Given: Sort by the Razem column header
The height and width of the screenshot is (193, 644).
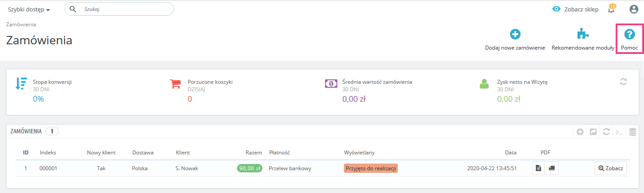Looking at the screenshot, I should coord(254,153).
